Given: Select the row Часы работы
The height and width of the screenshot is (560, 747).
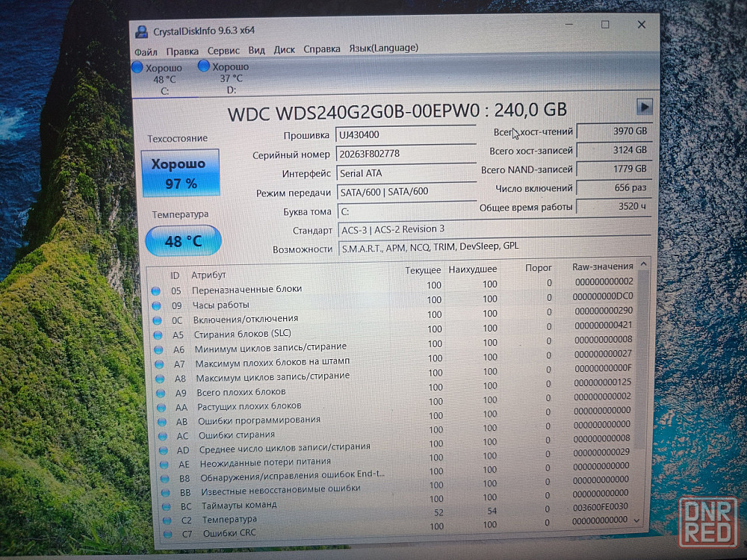Looking at the screenshot, I should click(x=394, y=302).
